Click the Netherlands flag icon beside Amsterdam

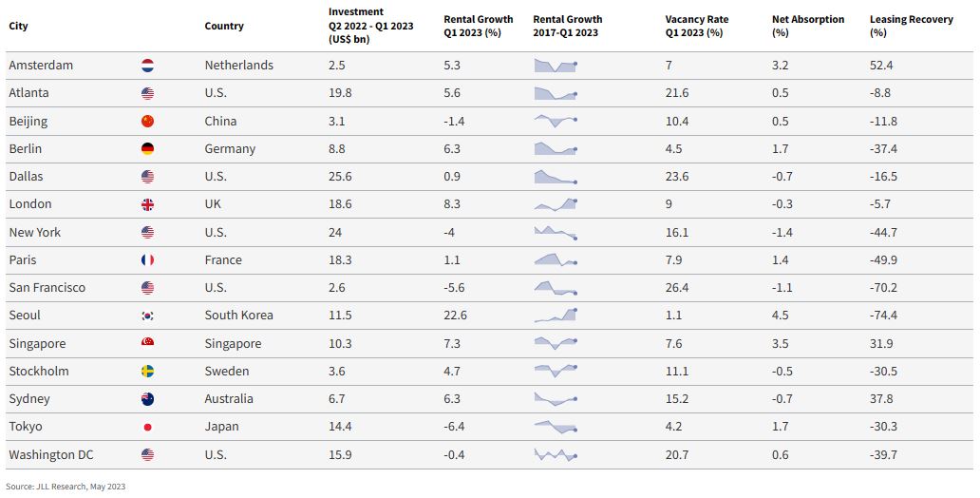(x=147, y=66)
